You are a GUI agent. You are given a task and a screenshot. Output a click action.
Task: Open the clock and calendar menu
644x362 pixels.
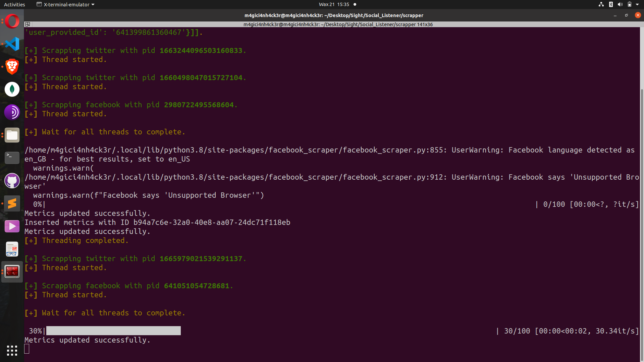click(334, 4)
